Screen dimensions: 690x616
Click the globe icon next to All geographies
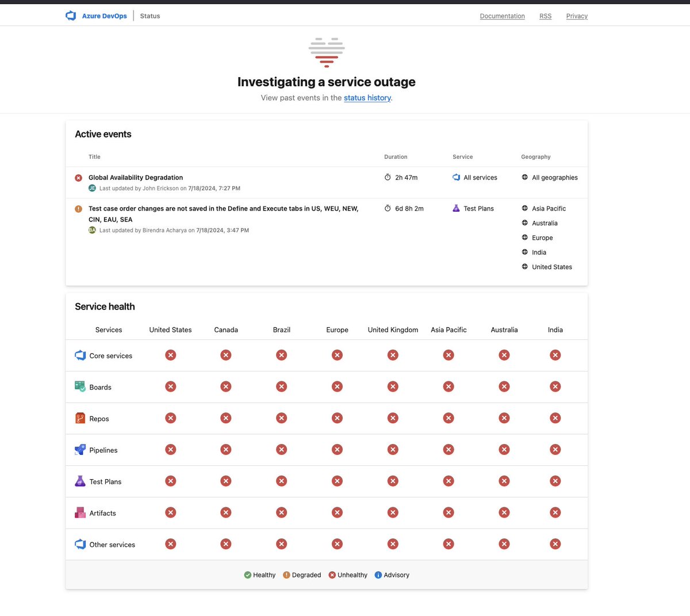(x=525, y=177)
